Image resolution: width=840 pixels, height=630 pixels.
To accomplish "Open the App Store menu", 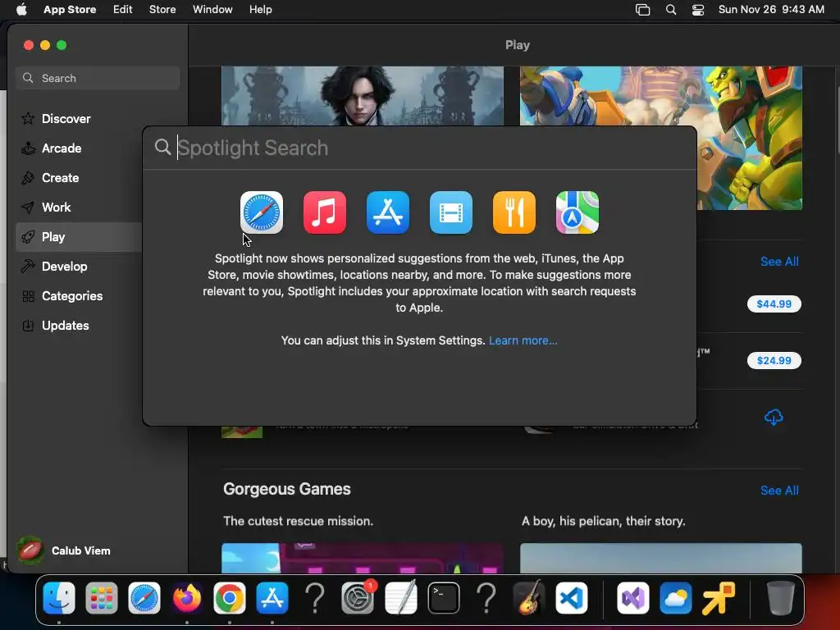I will (x=70, y=10).
